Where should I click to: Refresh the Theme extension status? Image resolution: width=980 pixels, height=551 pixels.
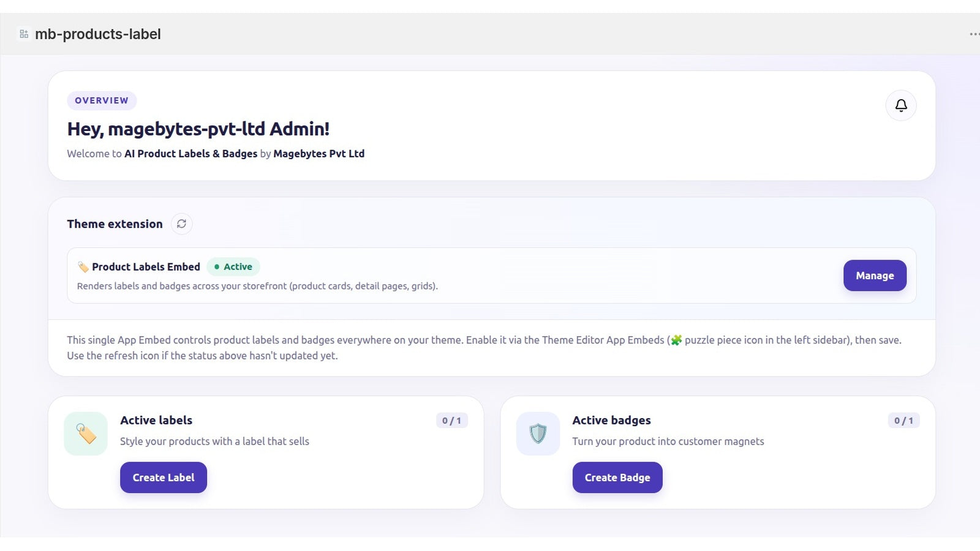181,224
